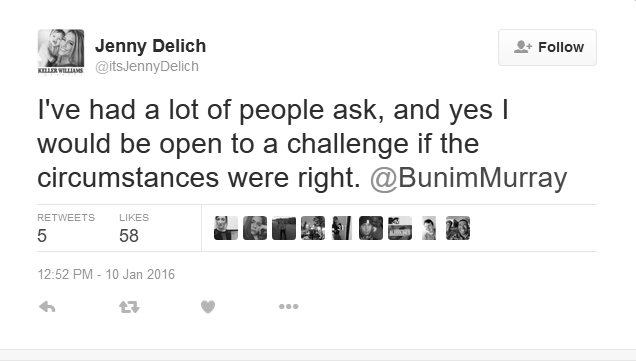Retweet using the retweet arrows icon

click(x=129, y=307)
